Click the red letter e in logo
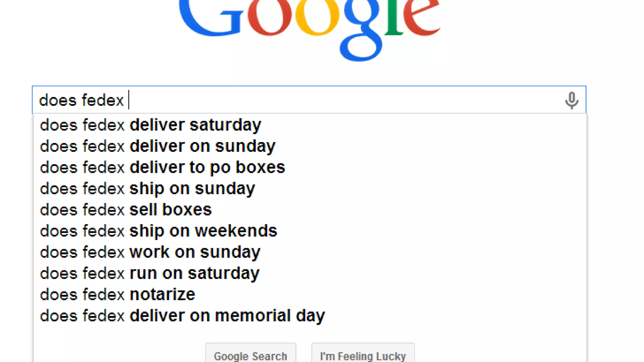The image size is (644, 362). [x=421, y=17]
